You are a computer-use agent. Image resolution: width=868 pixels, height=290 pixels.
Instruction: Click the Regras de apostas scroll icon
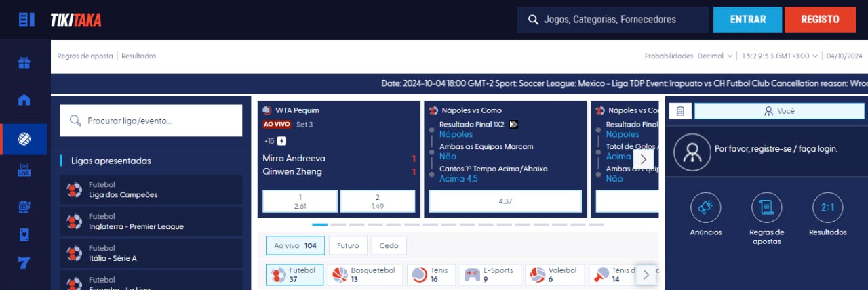click(766, 207)
